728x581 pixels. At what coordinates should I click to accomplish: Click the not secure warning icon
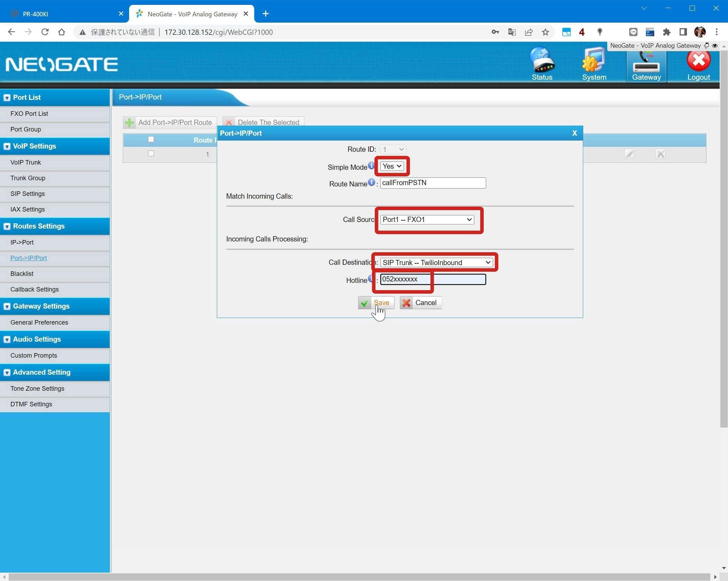pos(82,32)
